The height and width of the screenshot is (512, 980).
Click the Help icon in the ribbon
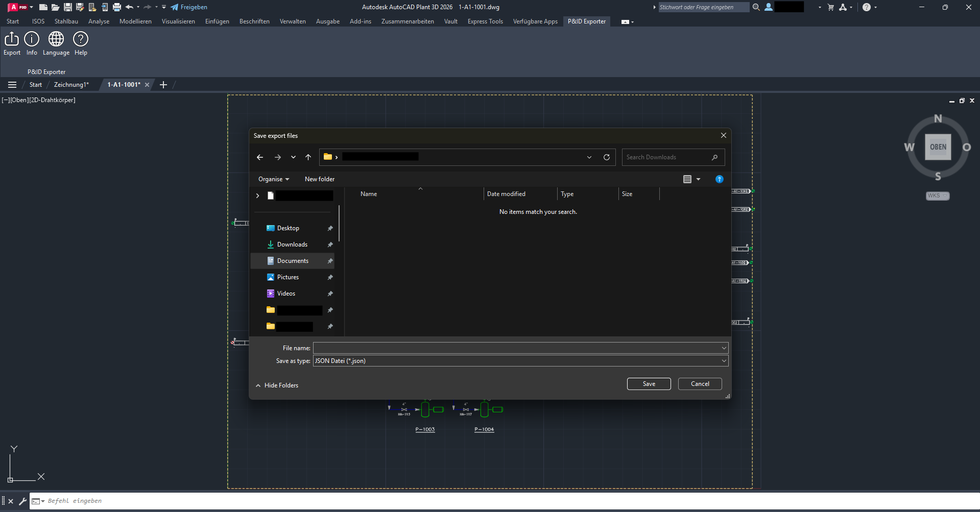click(x=80, y=43)
